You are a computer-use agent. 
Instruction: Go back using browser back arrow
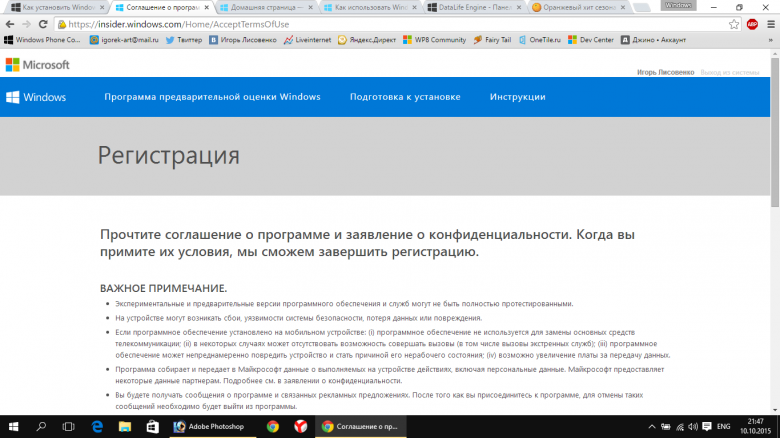pos(10,24)
